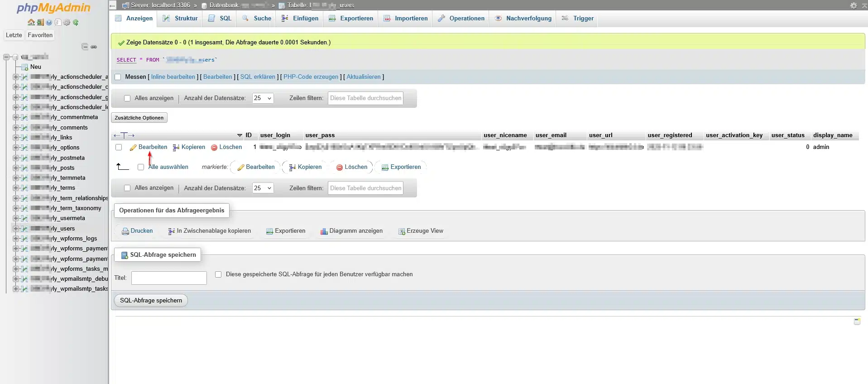
Task: Click the export icon in query results operations
Action: coord(269,231)
